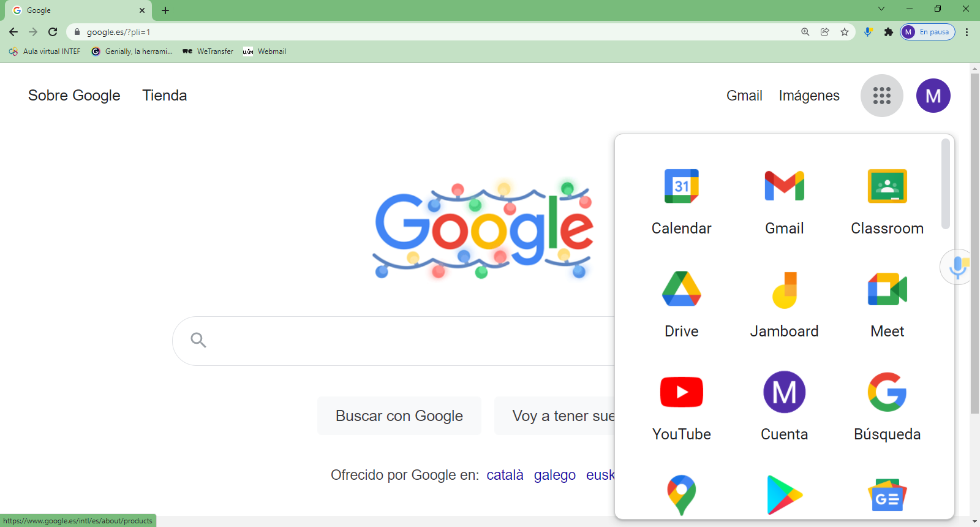The width and height of the screenshot is (980, 527).
Task: Bookmark this page with the star icon
Action: tap(845, 32)
